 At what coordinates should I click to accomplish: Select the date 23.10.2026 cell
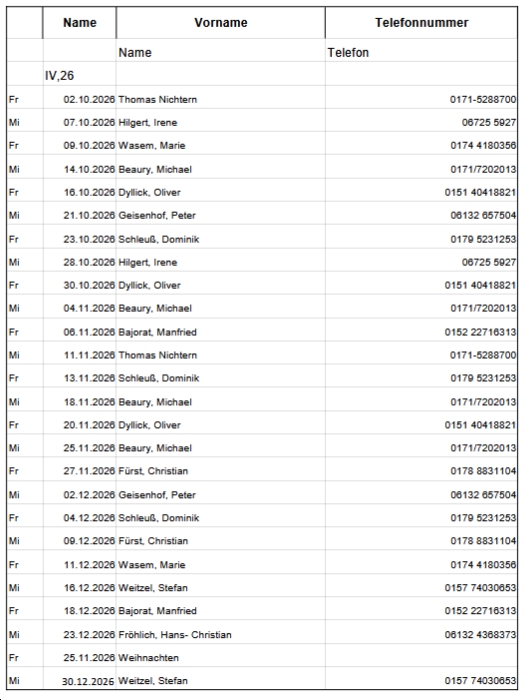[79, 239]
